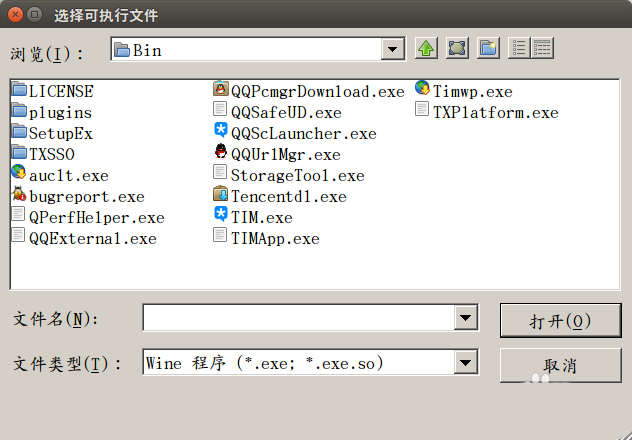Click the TIM.exe blue star icon
This screenshot has height=440, width=632.
click(220, 214)
